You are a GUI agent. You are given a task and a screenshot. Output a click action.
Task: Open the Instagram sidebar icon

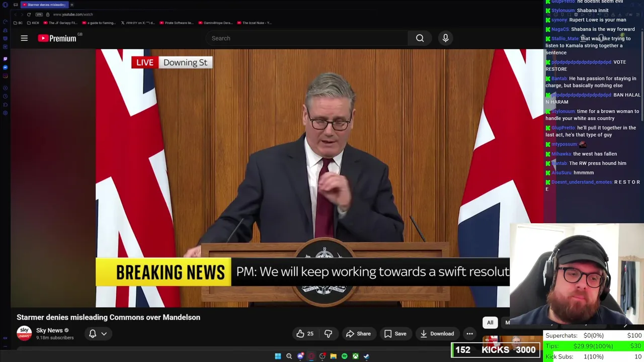[x=5, y=76]
